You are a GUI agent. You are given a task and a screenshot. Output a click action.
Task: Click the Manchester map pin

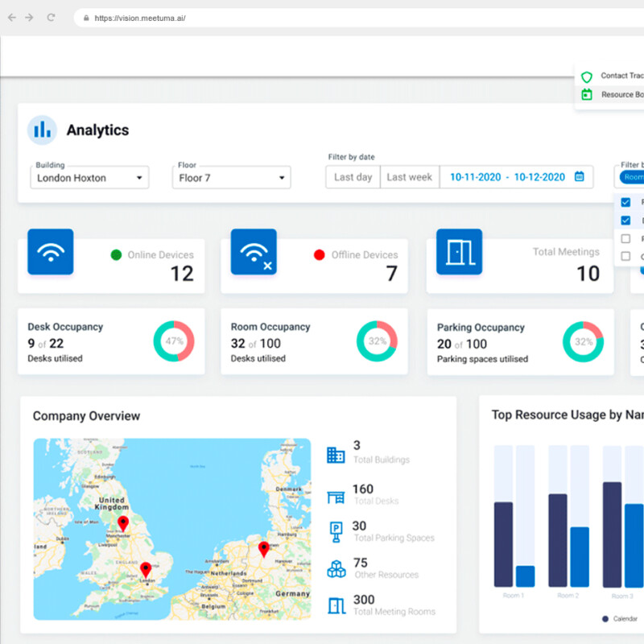[x=123, y=524]
